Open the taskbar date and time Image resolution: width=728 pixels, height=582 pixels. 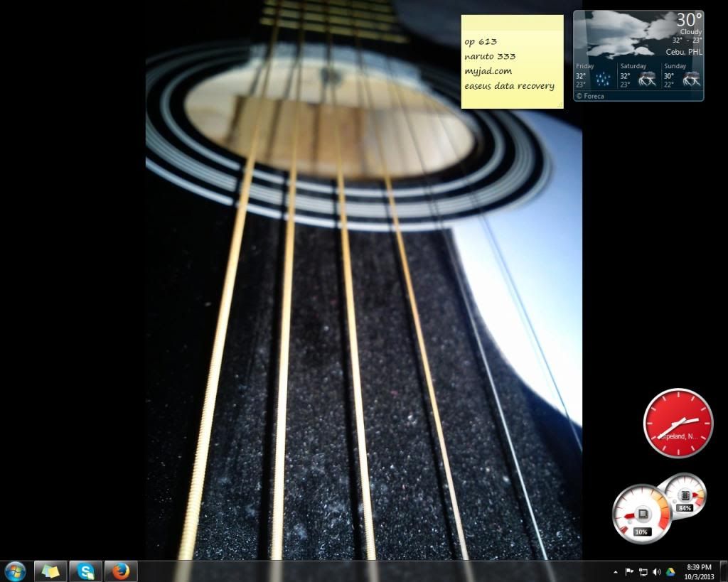tap(699, 571)
